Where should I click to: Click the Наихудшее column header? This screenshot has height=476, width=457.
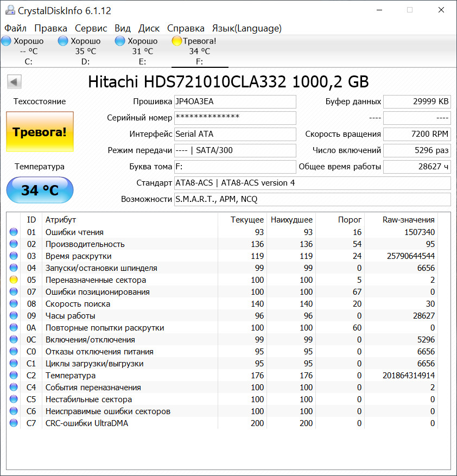coord(291,219)
